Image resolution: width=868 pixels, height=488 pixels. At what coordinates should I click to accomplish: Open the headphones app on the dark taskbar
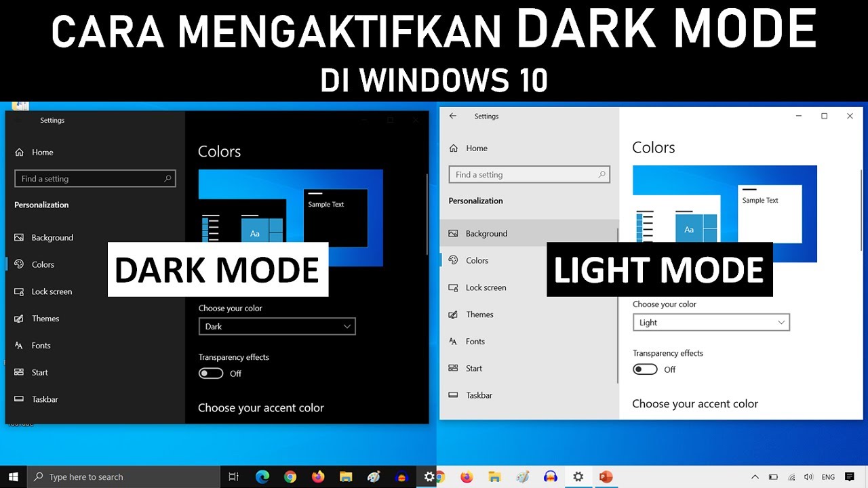(x=401, y=477)
